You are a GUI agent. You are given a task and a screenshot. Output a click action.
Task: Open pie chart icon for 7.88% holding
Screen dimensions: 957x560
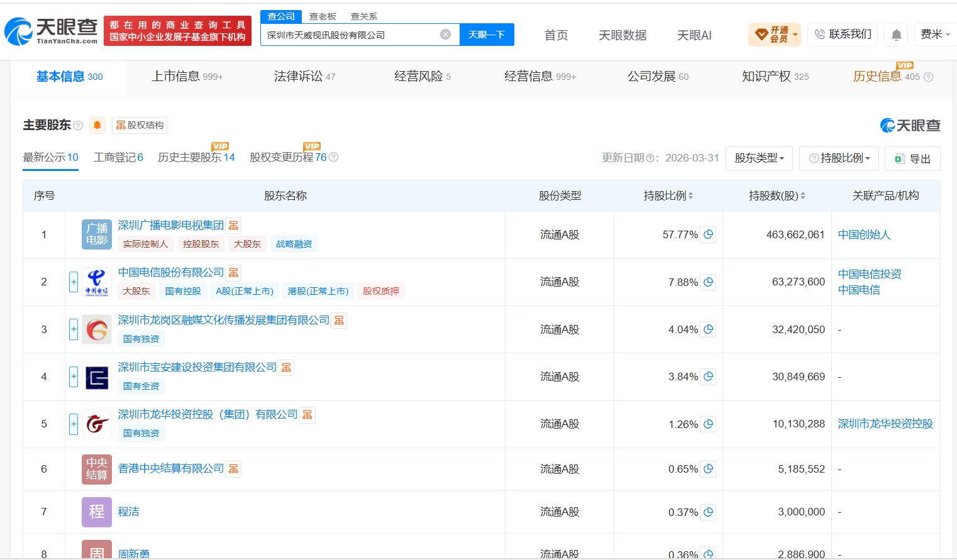(x=709, y=282)
